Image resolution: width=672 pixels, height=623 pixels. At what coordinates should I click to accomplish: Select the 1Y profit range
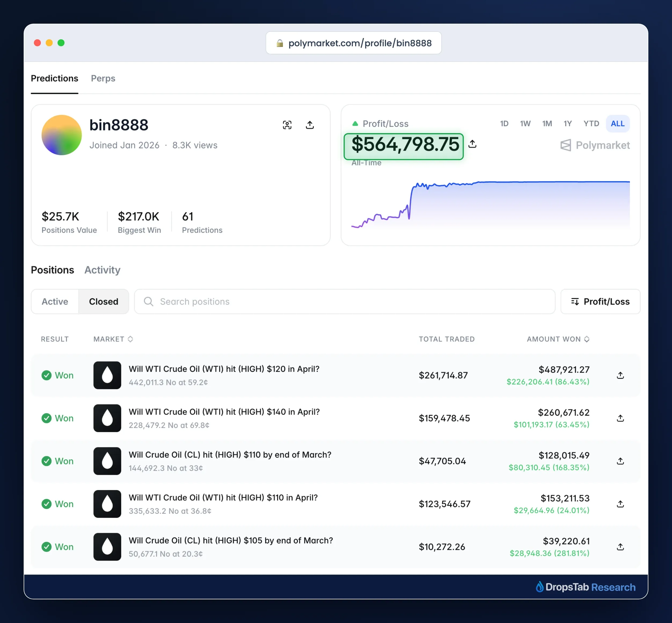568,123
